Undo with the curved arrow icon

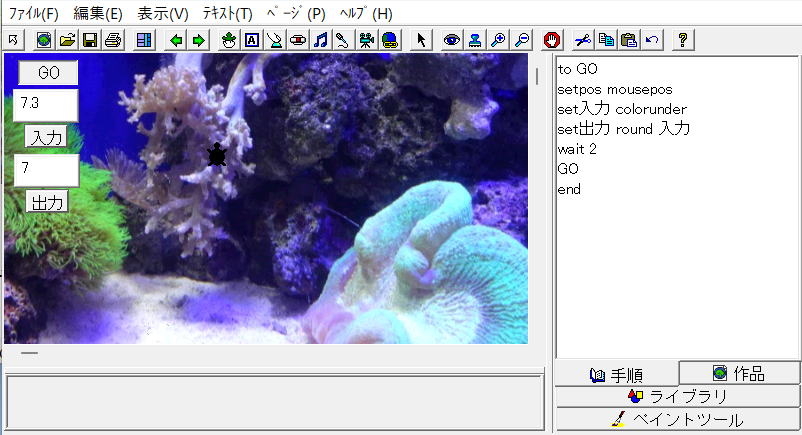pyautogui.click(x=652, y=39)
